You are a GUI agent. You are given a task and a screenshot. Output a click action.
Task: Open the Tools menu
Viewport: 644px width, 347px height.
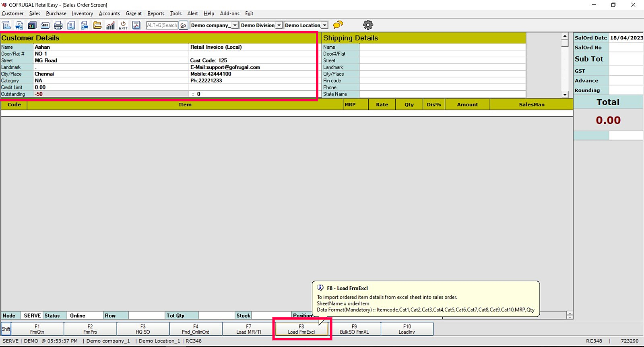click(176, 13)
